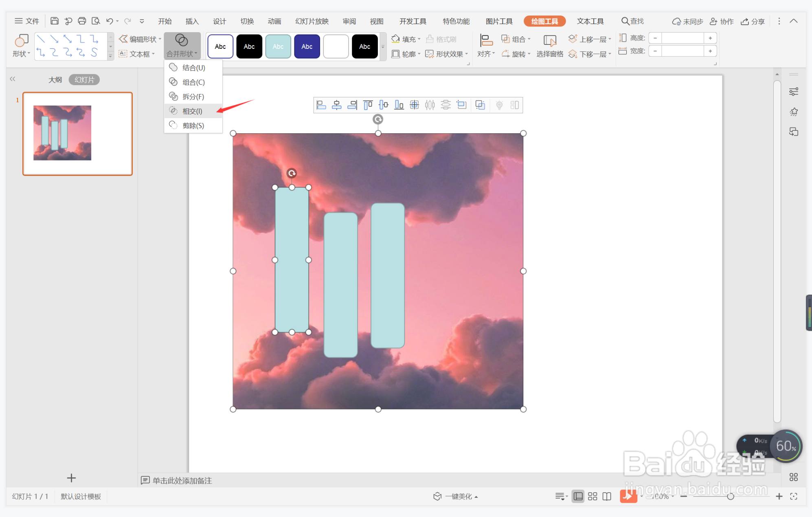The width and height of the screenshot is (812, 517).
Task: Select Combine 组合(C) from merge menu
Action: (193, 82)
